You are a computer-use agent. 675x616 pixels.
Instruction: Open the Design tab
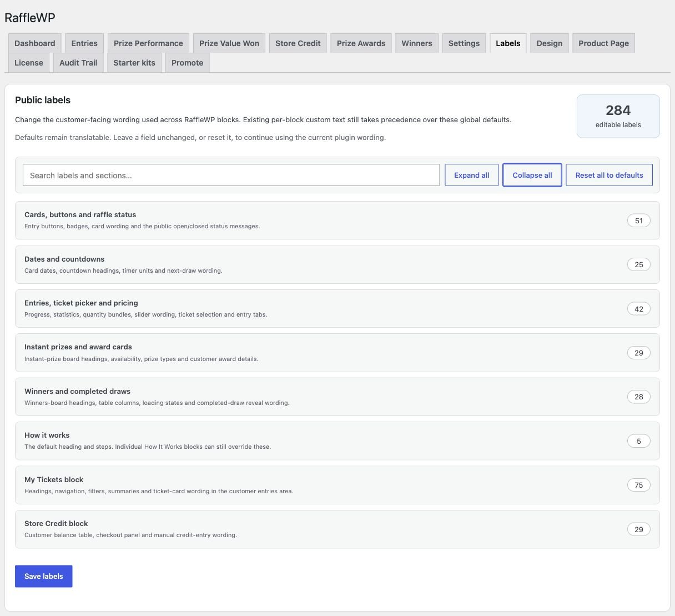coord(550,43)
